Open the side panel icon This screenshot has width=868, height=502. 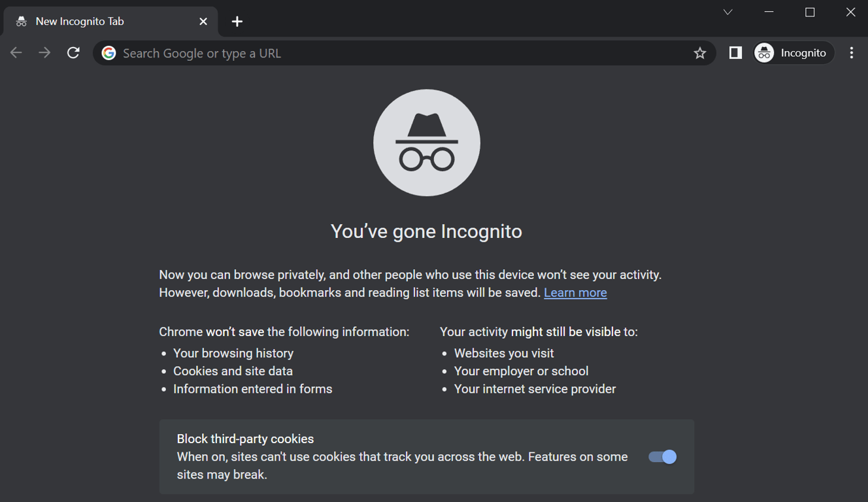735,52
